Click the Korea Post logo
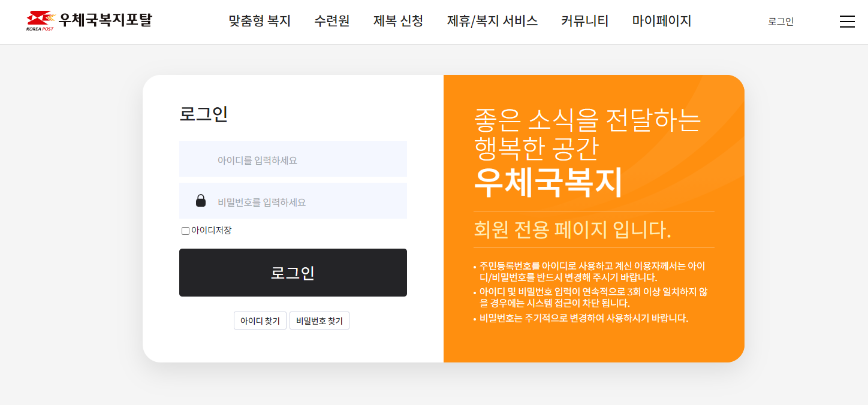The height and width of the screenshot is (405, 868). coord(41,21)
